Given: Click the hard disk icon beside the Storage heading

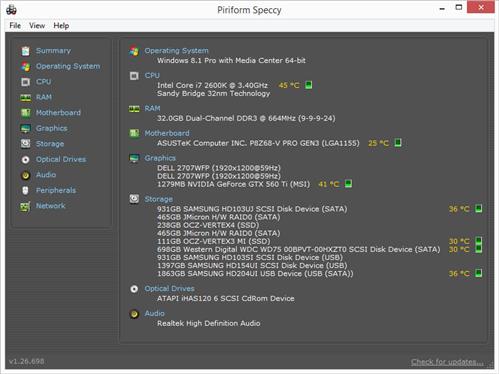Looking at the screenshot, I should coord(134,199).
